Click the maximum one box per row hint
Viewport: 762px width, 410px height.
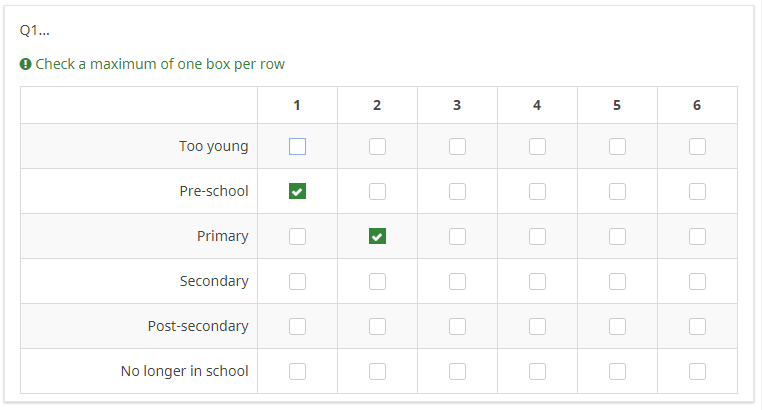(x=160, y=64)
